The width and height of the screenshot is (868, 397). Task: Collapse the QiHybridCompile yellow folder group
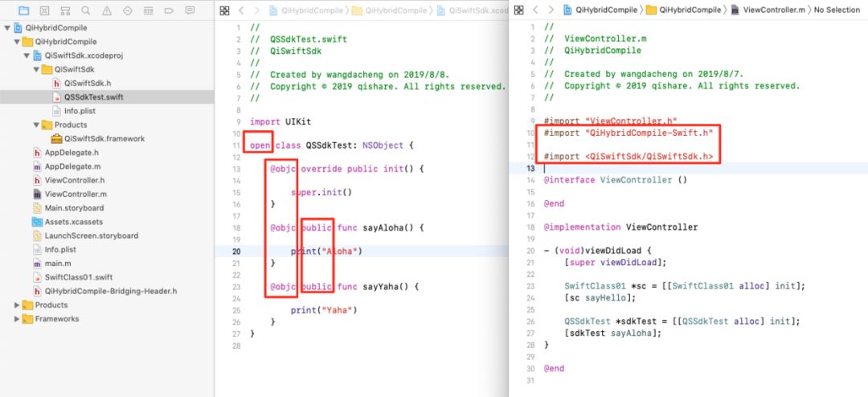[x=17, y=42]
